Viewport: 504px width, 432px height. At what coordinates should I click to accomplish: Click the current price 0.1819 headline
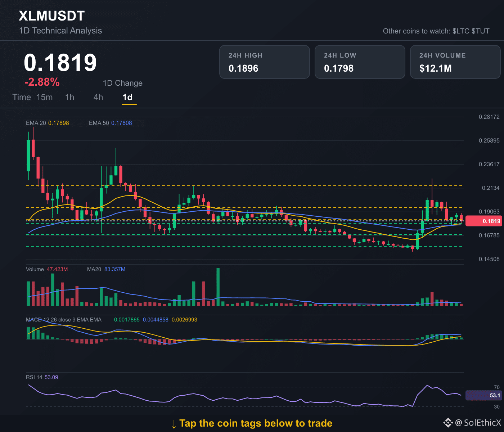pos(60,62)
